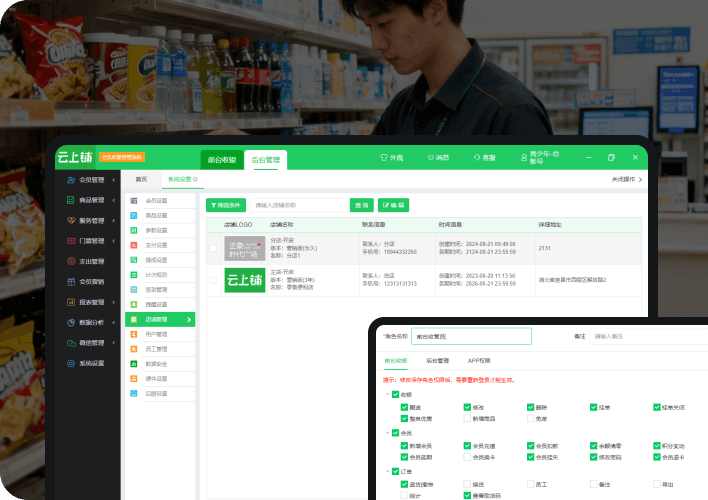The height and width of the screenshot is (500, 708).
Task: Open the 关闭操作 menu
Action: 627,179
